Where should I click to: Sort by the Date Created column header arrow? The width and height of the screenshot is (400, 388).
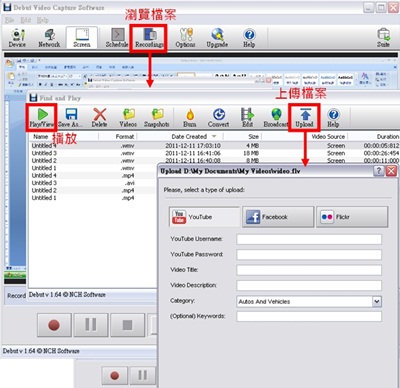214,136
